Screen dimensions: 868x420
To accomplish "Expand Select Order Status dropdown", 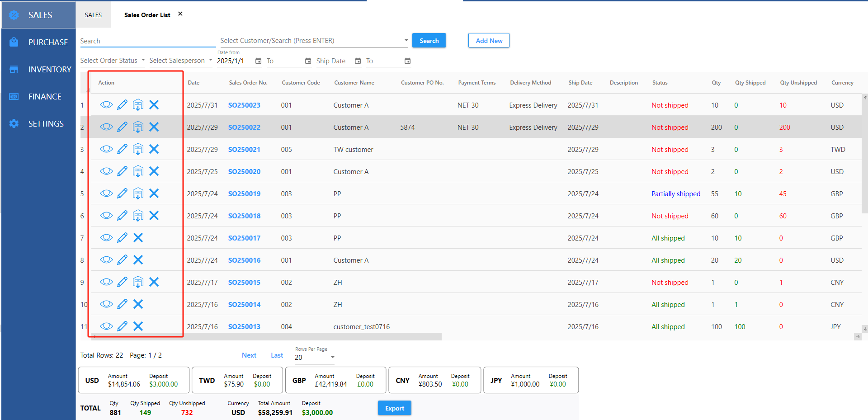I will pos(113,61).
